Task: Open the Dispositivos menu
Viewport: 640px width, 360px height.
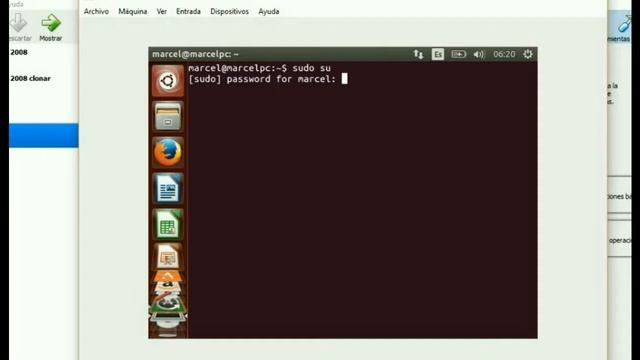Action: tap(229, 11)
